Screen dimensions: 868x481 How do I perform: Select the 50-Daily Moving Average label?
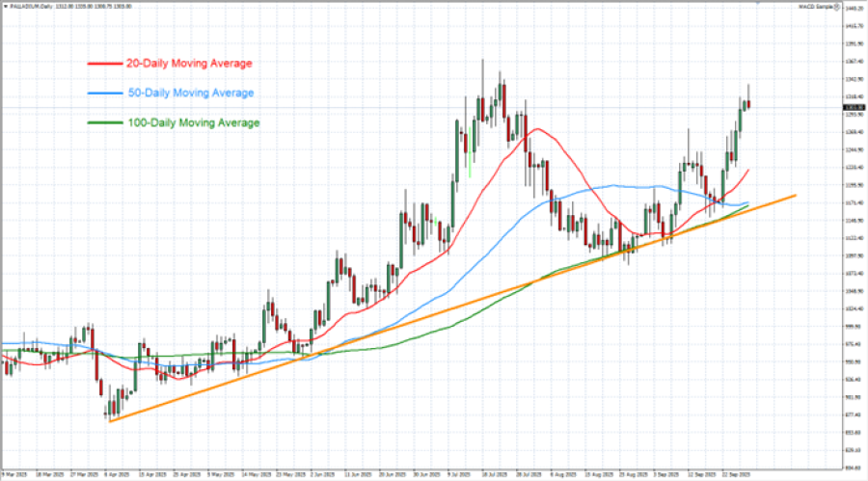tap(190, 94)
